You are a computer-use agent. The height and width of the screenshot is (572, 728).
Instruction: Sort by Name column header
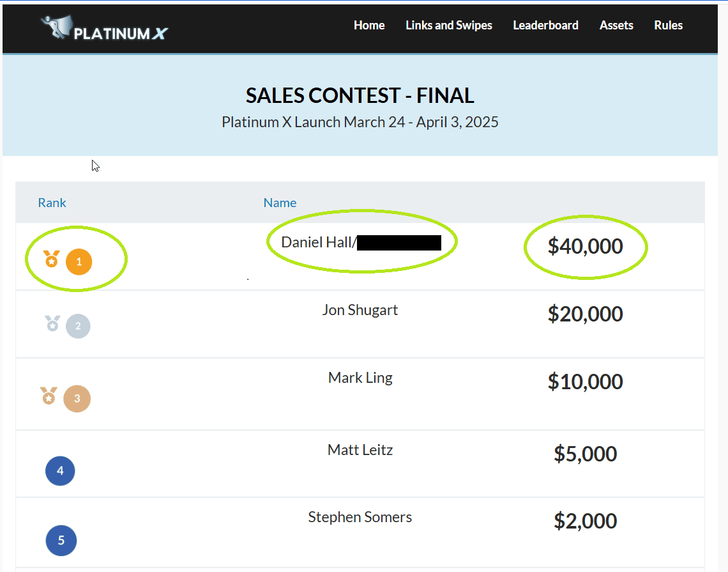pyautogui.click(x=280, y=203)
